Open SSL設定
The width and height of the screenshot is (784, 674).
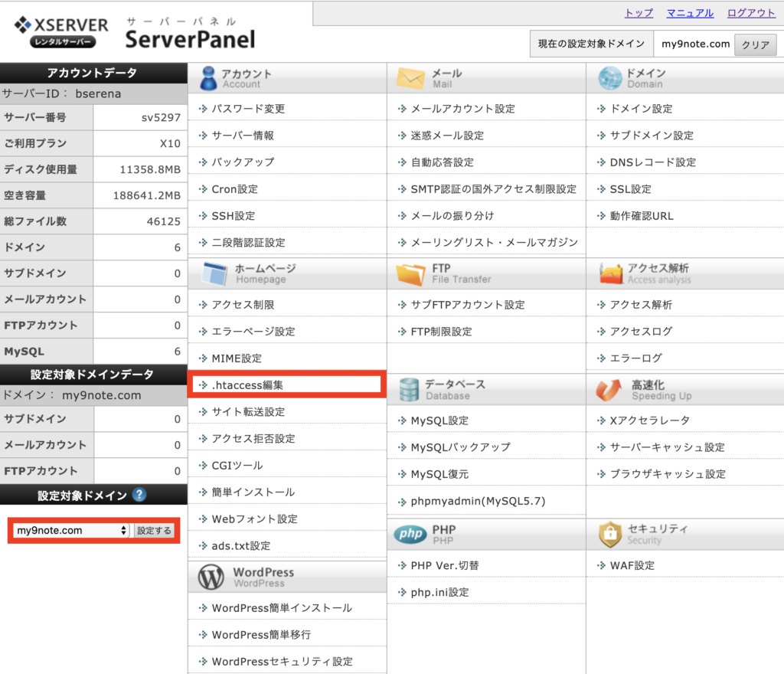[x=631, y=189]
